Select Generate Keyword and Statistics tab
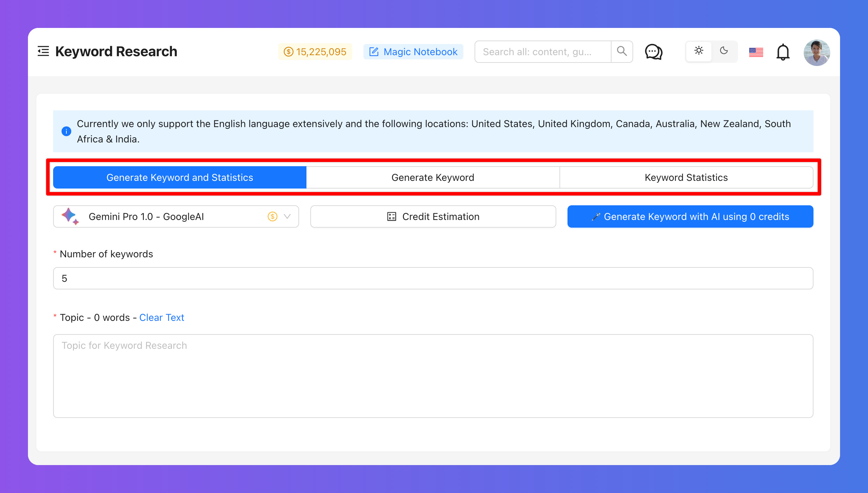This screenshot has width=868, height=493. [x=180, y=177]
